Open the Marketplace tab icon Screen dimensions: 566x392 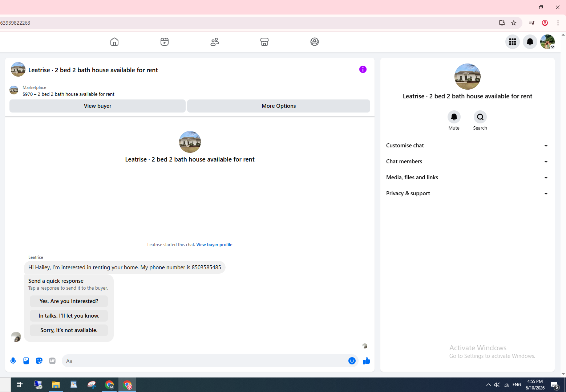pyautogui.click(x=264, y=42)
